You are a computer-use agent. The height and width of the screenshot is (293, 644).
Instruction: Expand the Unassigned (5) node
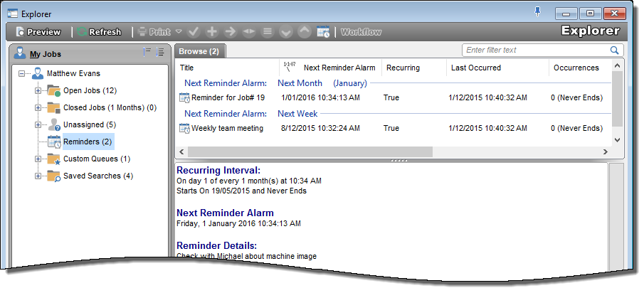coord(38,124)
